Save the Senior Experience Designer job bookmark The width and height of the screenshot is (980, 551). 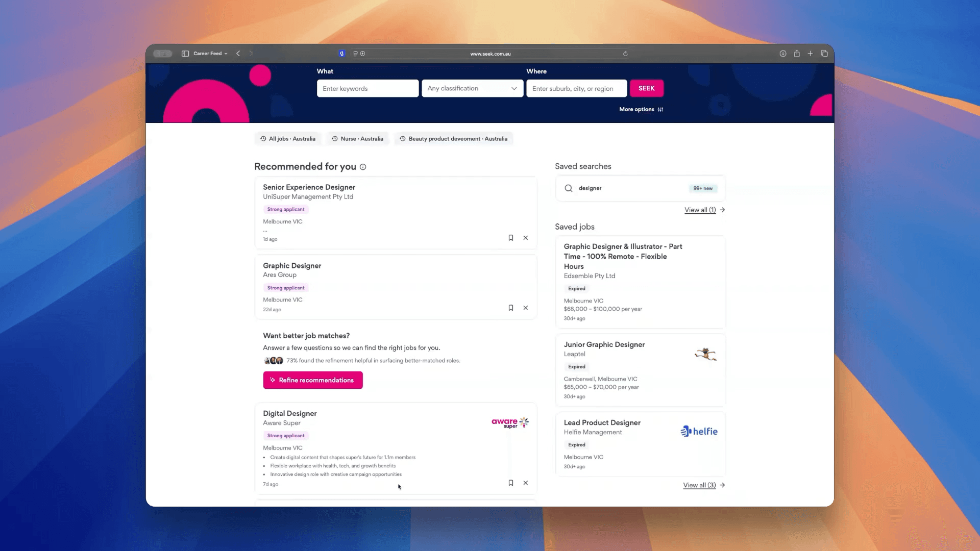coord(510,238)
